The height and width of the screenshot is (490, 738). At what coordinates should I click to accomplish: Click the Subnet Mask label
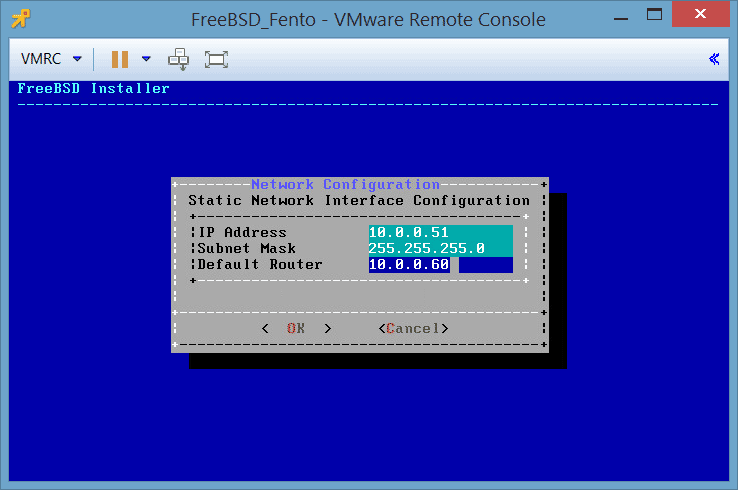pyautogui.click(x=246, y=249)
